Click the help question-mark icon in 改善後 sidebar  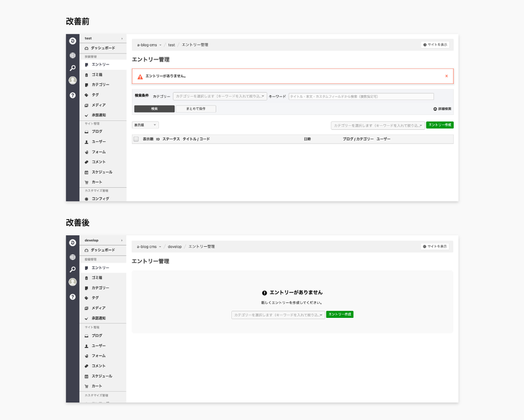(x=72, y=297)
